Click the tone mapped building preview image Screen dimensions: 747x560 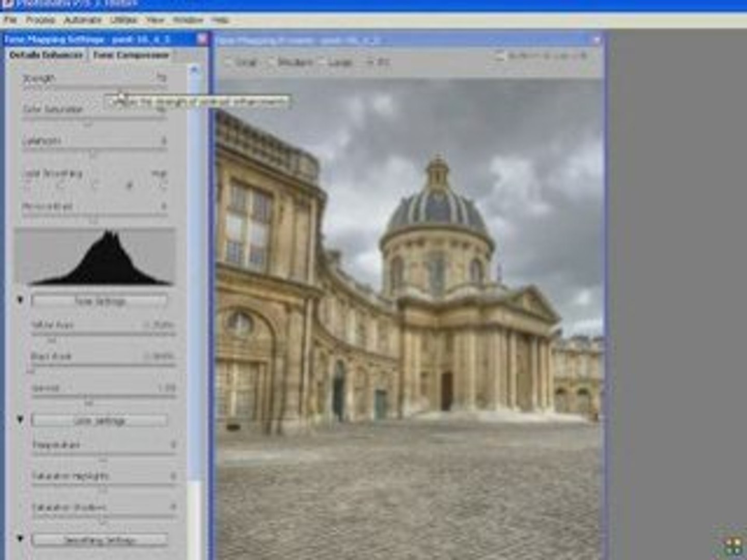[x=410, y=319]
